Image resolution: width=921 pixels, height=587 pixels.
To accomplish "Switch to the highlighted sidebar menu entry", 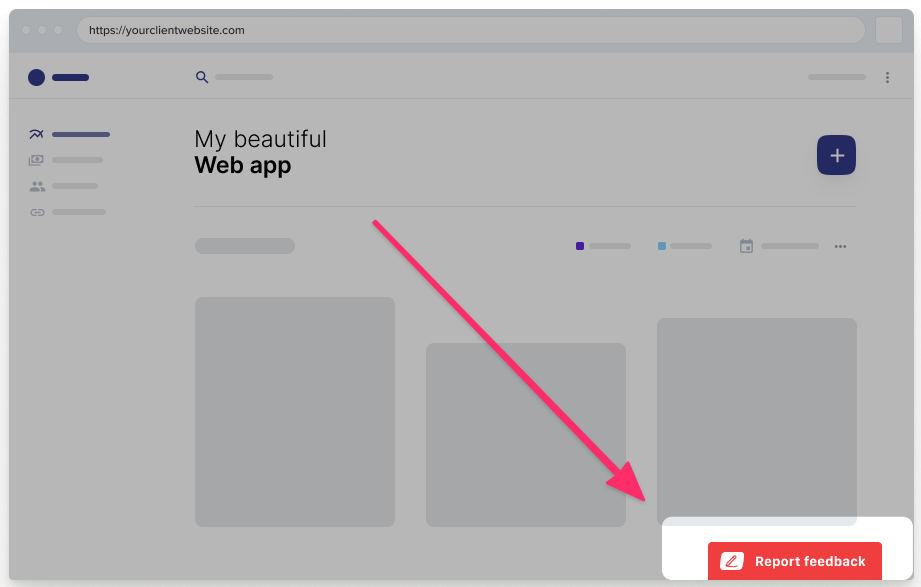I will [68, 134].
